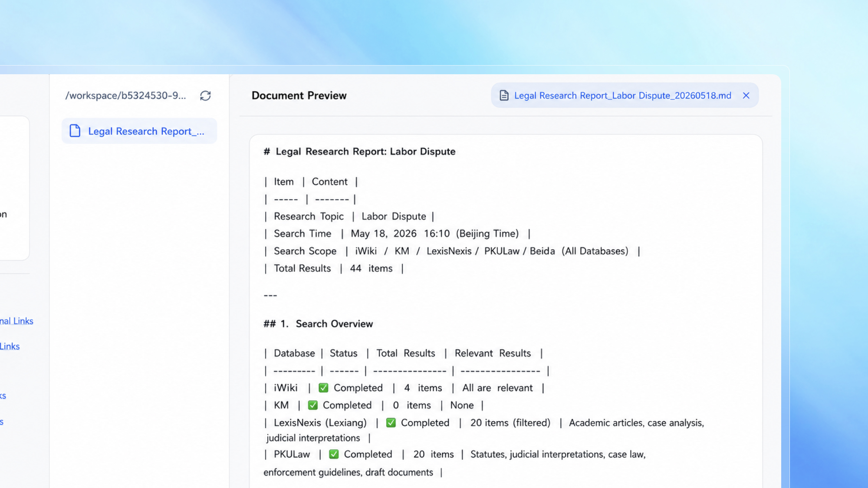The image size is (868, 488).
Task: Click the LexisNexis Completed green checkmark
Action: (x=391, y=423)
